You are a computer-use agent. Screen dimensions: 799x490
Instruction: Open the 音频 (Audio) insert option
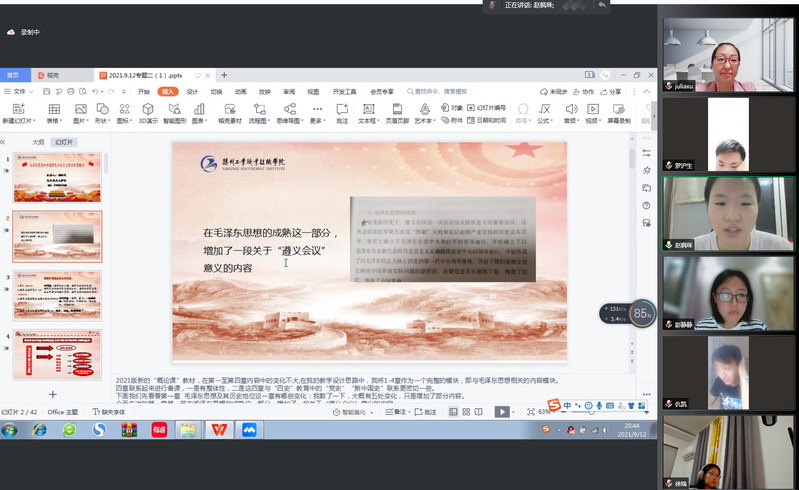[570, 109]
